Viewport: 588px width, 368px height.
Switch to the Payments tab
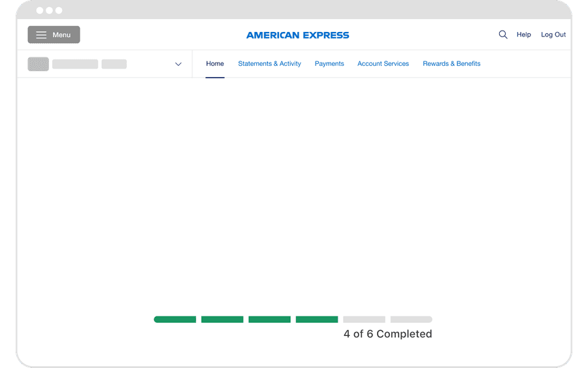(x=329, y=64)
